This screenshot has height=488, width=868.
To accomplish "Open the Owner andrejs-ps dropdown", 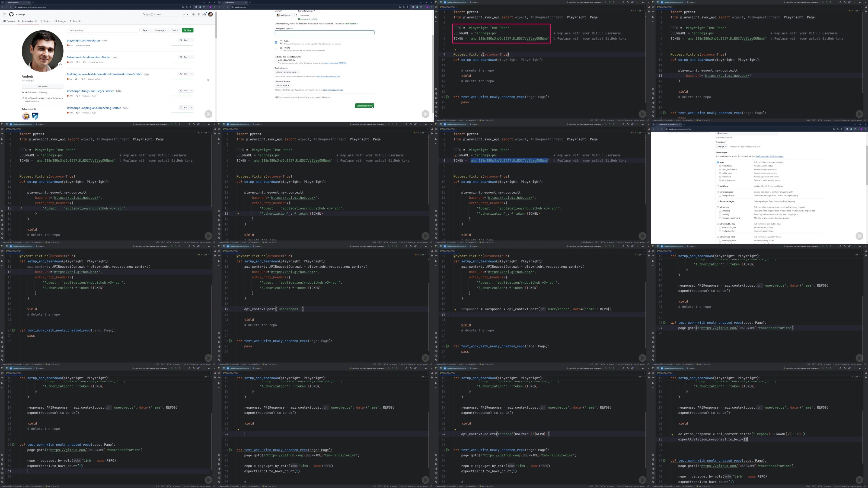I will [285, 15].
